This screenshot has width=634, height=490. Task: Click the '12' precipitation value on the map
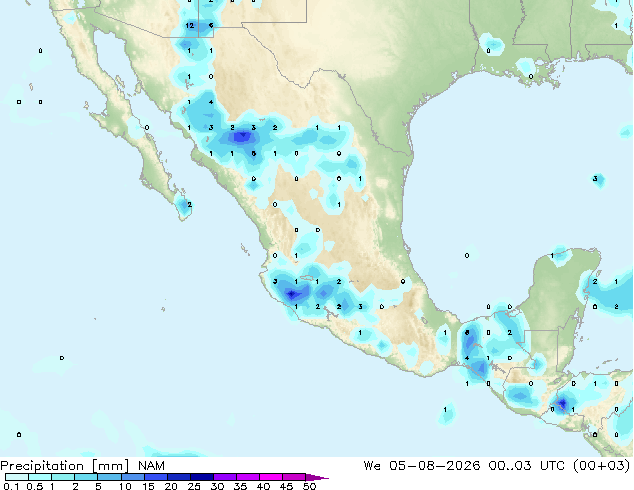click(190, 25)
